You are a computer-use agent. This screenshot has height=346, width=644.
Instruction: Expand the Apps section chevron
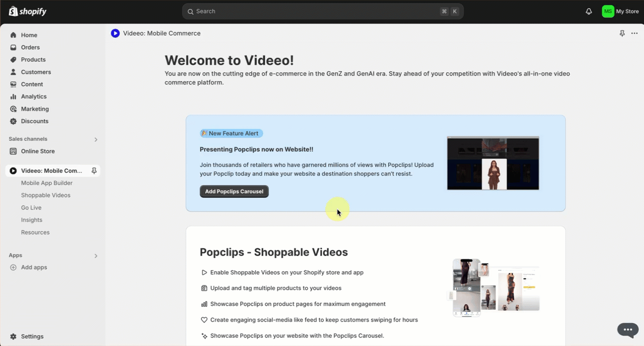click(96, 256)
